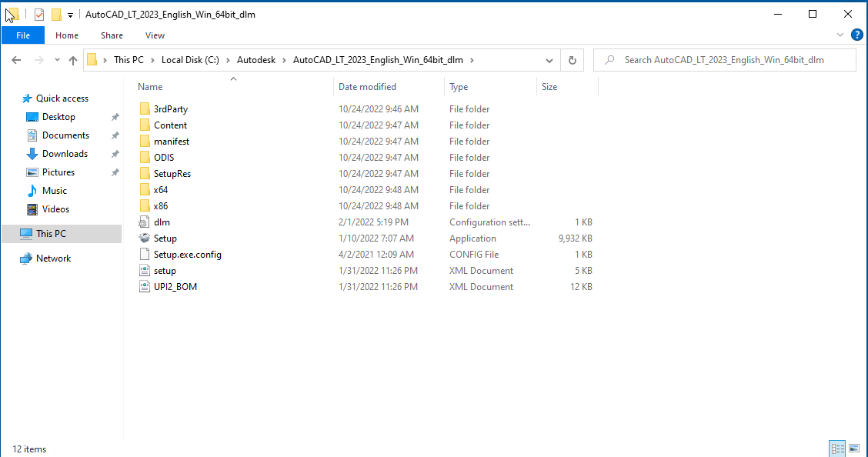Viewport: 868px width, 457px height.
Task: Click the Downloads pin icon
Action: 115,155
